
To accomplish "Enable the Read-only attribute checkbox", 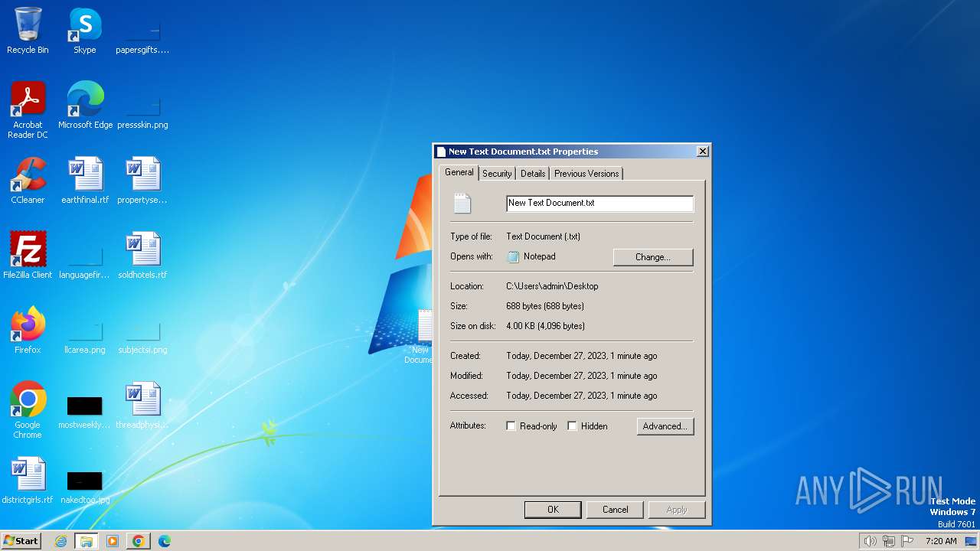I will coord(511,426).
